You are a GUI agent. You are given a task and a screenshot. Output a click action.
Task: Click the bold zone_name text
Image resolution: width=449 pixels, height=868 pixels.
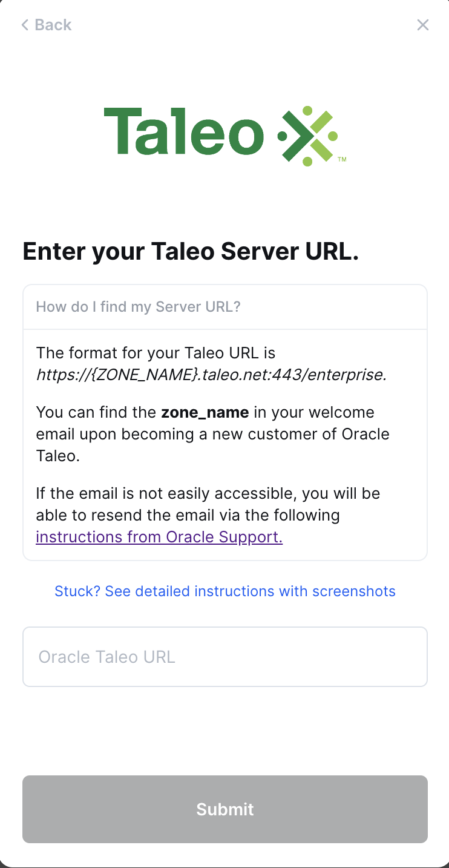point(205,413)
